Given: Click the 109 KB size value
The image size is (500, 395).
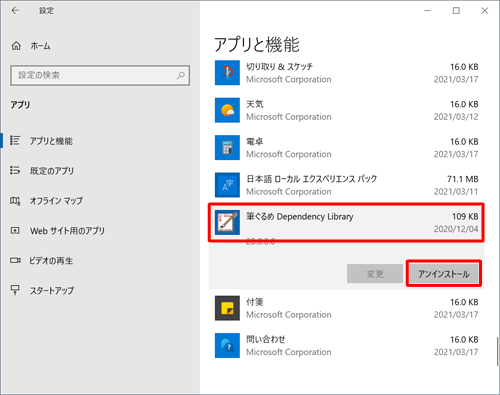Looking at the screenshot, I should click(x=465, y=217).
